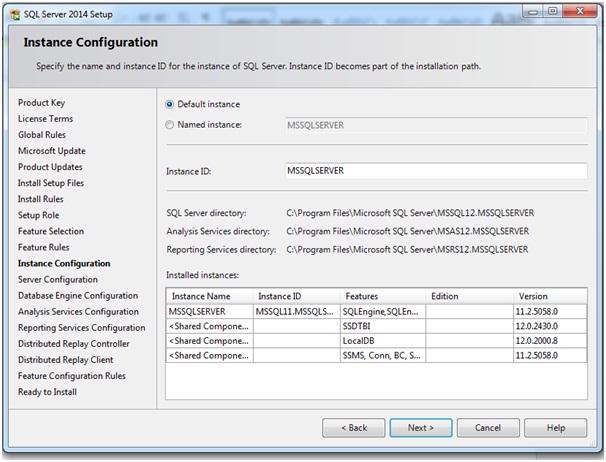606x462 pixels.
Task: Open the Global Rules step
Action: (x=42, y=135)
